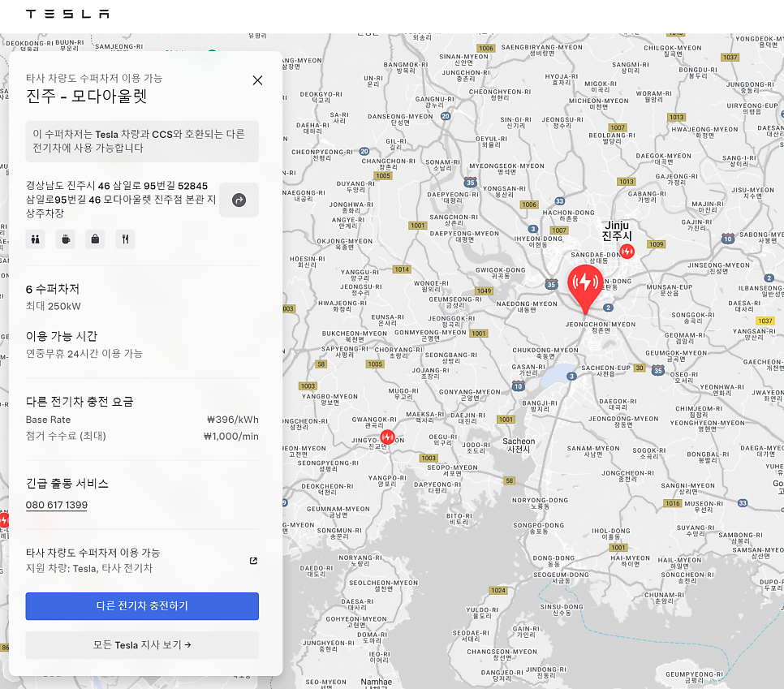Click 모든 Tesla 지사 보기 button

coord(143,645)
